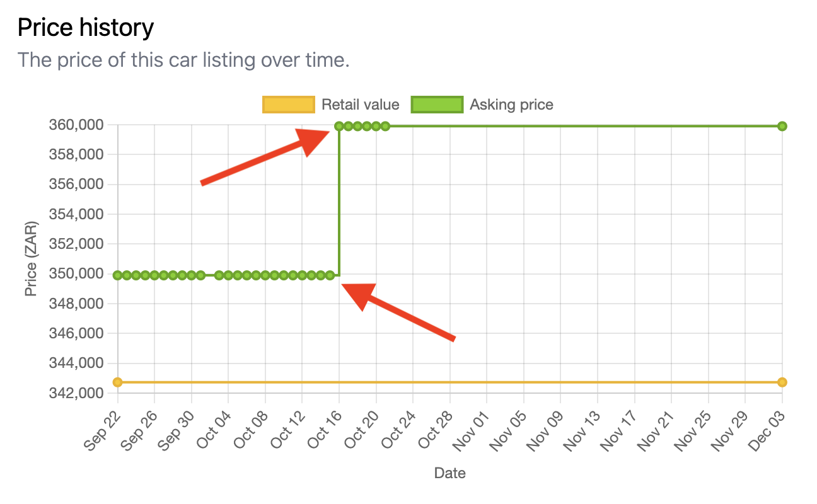Image resolution: width=817 pixels, height=504 pixels.
Task: Click the last 350,000 point before the jump
Action: click(330, 275)
